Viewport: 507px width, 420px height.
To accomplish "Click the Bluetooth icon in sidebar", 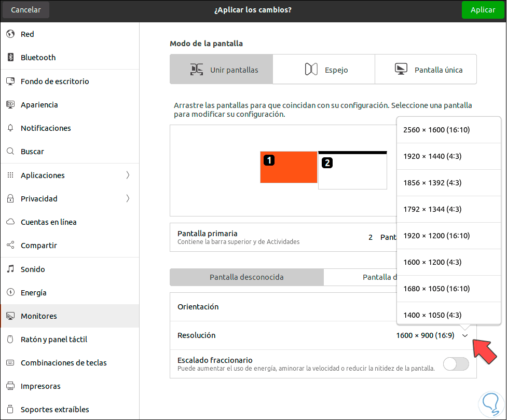I will click(x=10, y=58).
